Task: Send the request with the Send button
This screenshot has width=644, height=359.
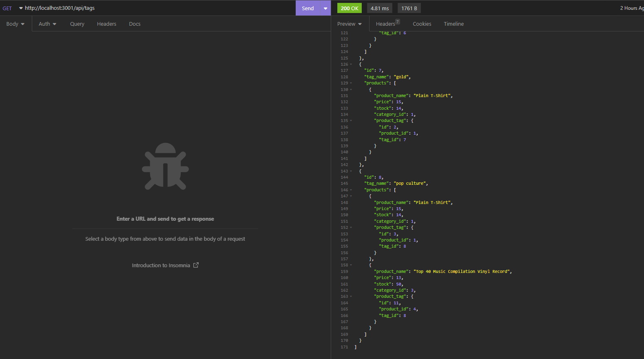Action: [x=308, y=8]
